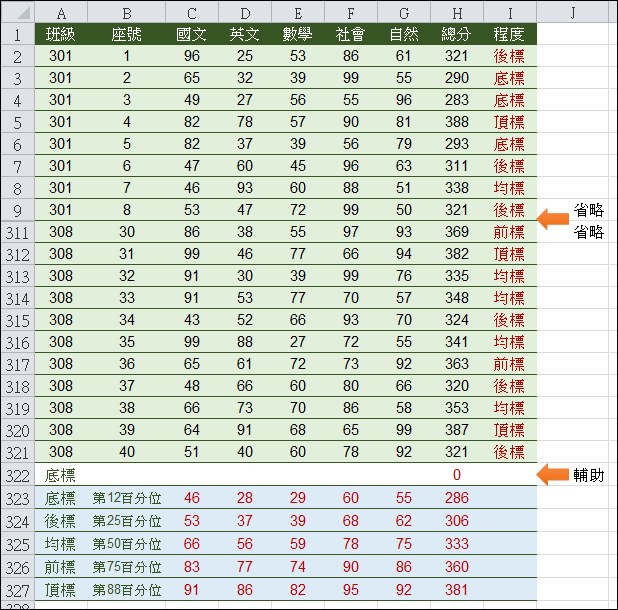618x610 pixels.
Task: Click seat number 40 cell
Action: click(x=127, y=452)
